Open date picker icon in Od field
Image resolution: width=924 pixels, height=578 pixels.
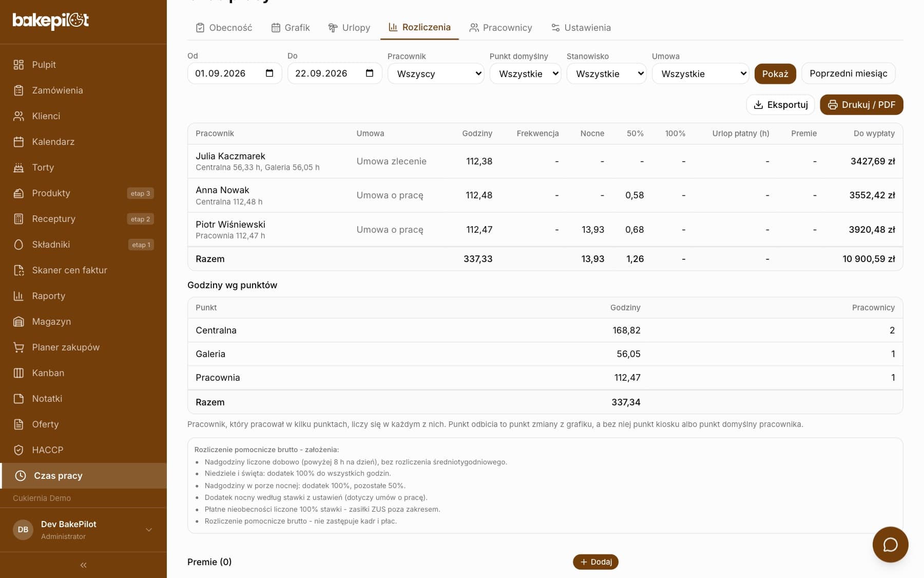click(x=269, y=73)
